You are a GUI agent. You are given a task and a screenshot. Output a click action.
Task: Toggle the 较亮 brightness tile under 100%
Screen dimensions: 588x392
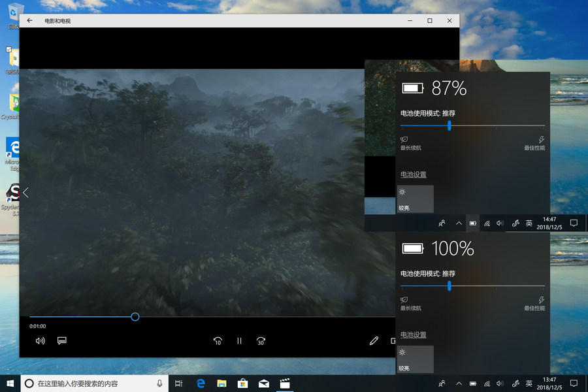(x=416, y=359)
